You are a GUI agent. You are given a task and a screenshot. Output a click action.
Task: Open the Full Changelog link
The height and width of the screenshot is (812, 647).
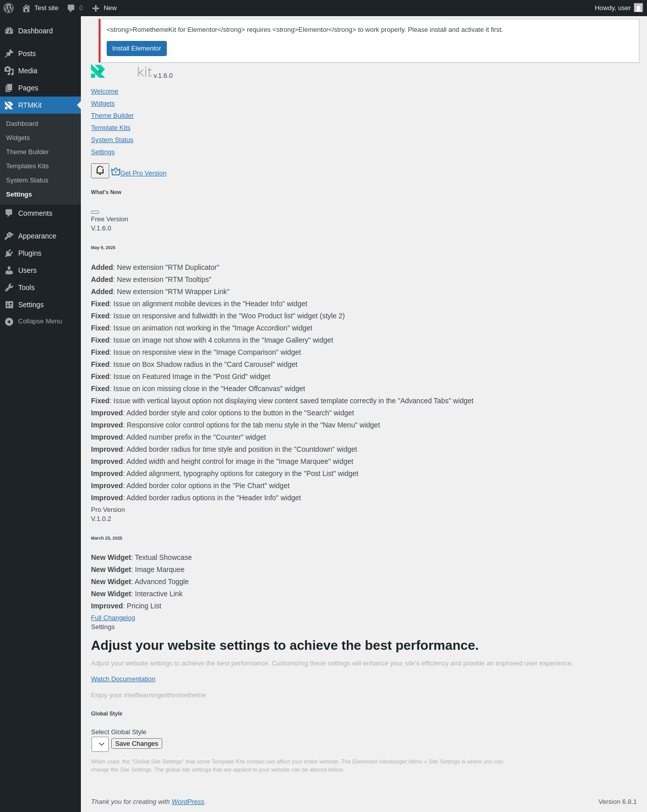tap(113, 618)
